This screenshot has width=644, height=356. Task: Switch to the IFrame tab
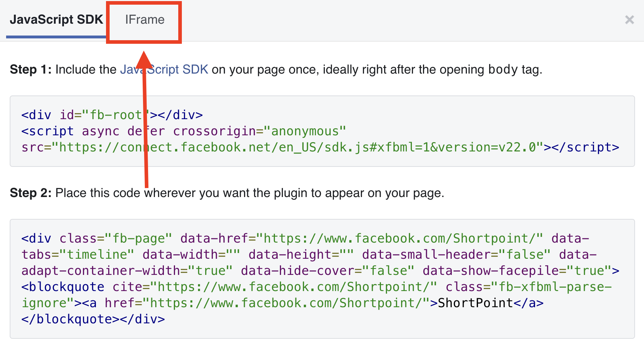144,20
